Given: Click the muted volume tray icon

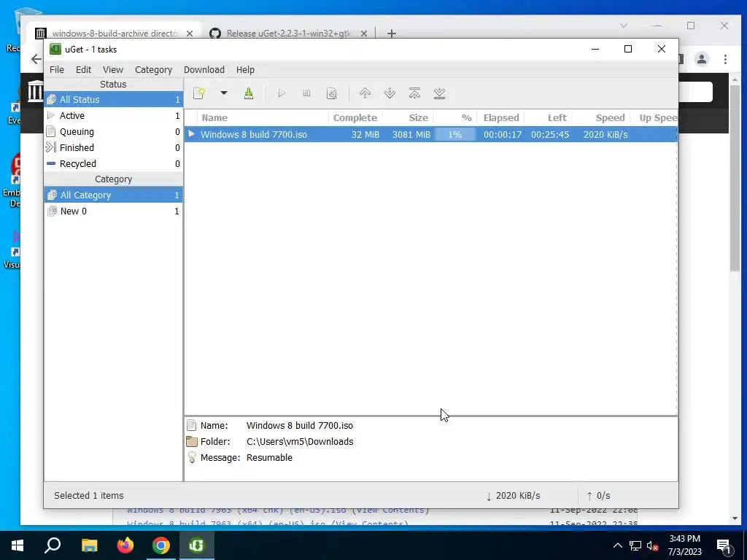Looking at the screenshot, I should [x=653, y=545].
